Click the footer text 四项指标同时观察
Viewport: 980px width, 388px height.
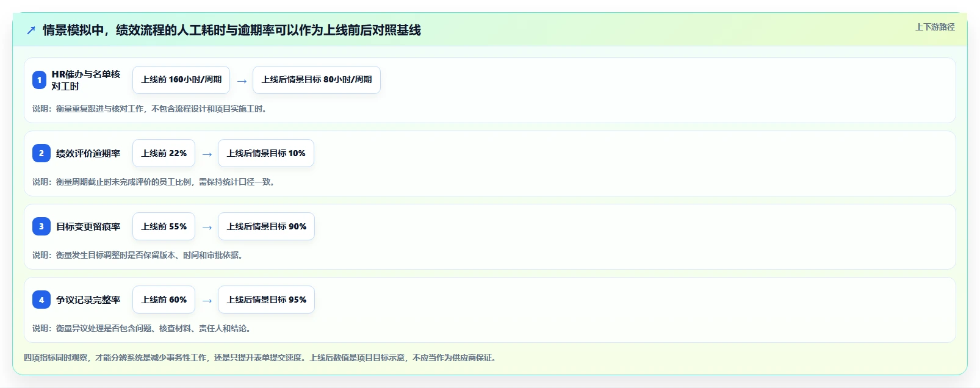coord(260,357)
